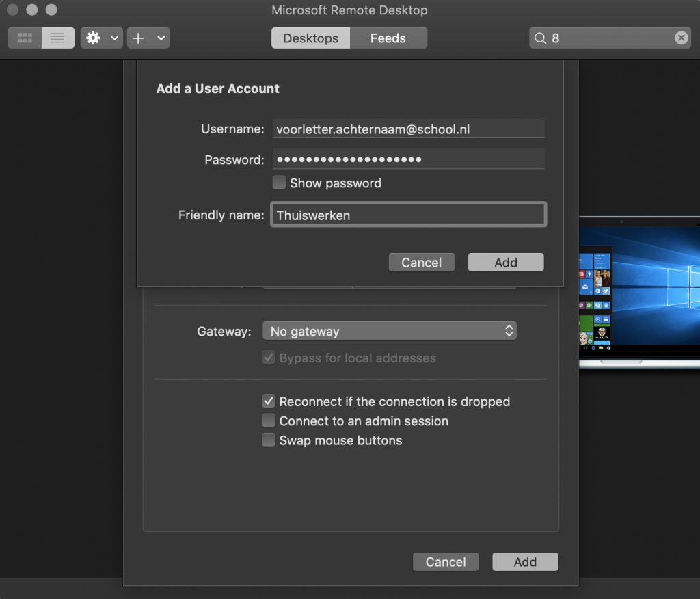
Task: Switch to list view of desktops
Action: click(57, 38)
